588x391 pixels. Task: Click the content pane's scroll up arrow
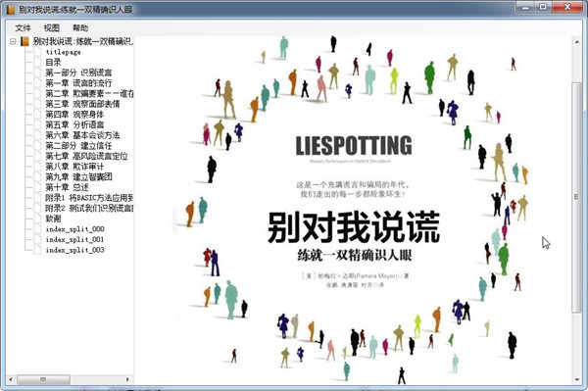[x=577, y=42]
